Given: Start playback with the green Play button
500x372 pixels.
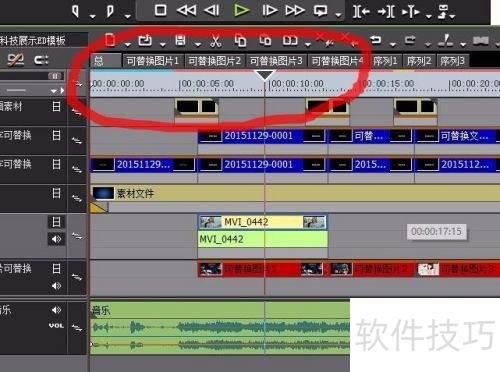Looking at the screenshot, I should pos(241,10).
